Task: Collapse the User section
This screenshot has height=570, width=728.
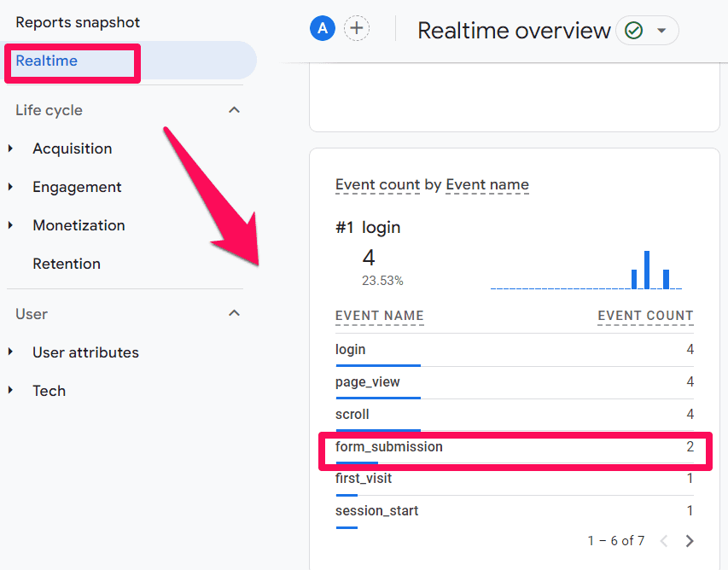Action: 235,314
